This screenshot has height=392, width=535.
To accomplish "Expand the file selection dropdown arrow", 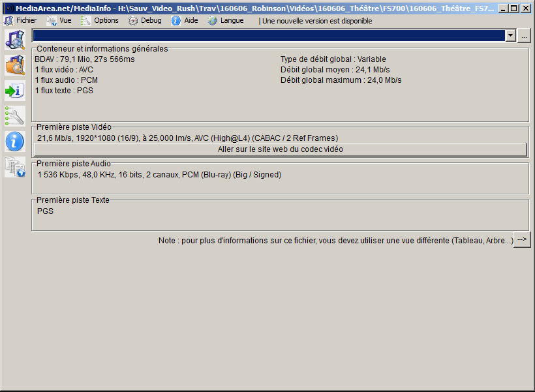I will (510, 35).
